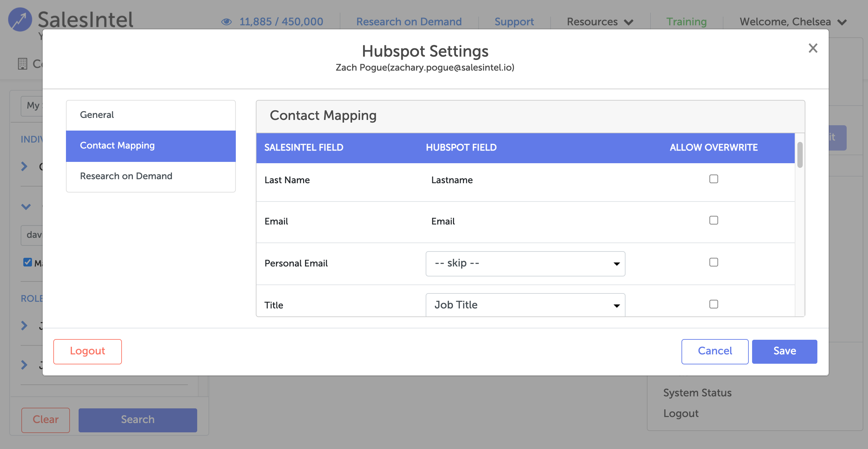Save the Hubspot settings
This screenshot has width=868, height=449.
(x=784, y=351)
